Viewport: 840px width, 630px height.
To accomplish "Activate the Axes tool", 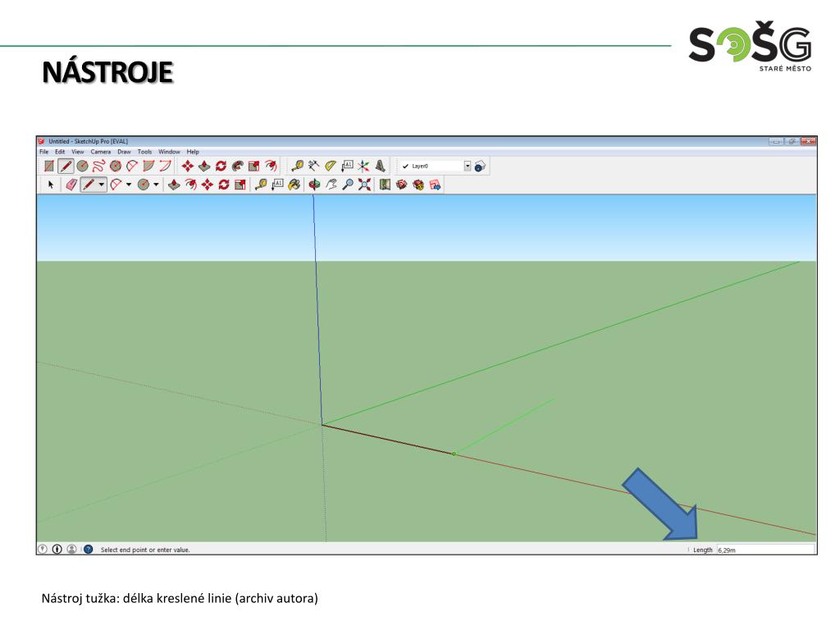I will (x=363, y=166).
